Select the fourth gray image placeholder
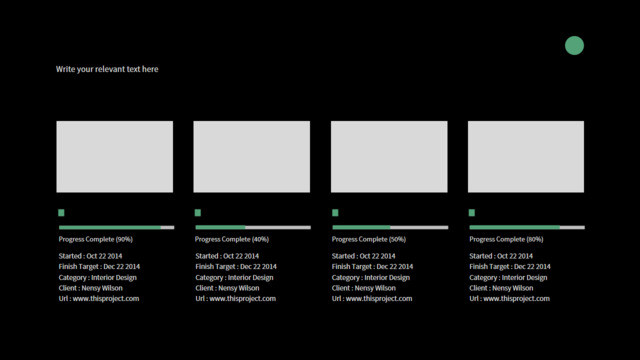 coord(526,157)
